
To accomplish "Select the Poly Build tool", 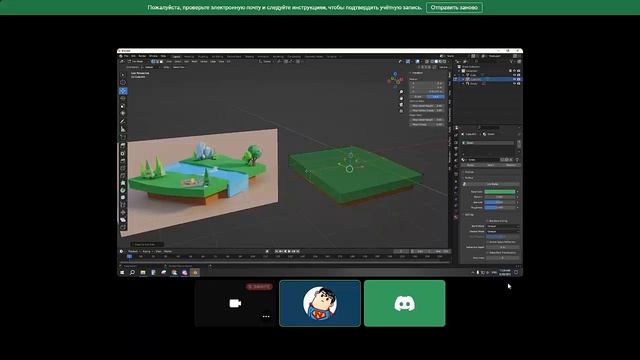I will click(123, 183).
